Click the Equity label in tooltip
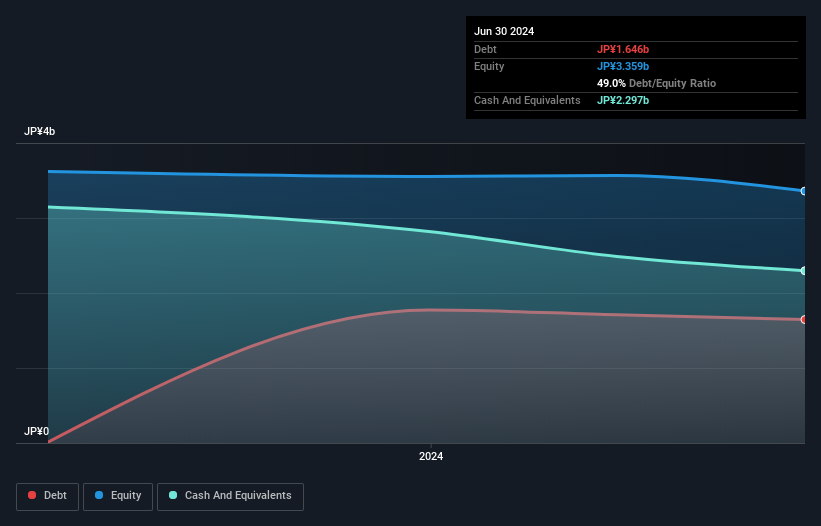The image size is (821, 526). click(489, 66)
